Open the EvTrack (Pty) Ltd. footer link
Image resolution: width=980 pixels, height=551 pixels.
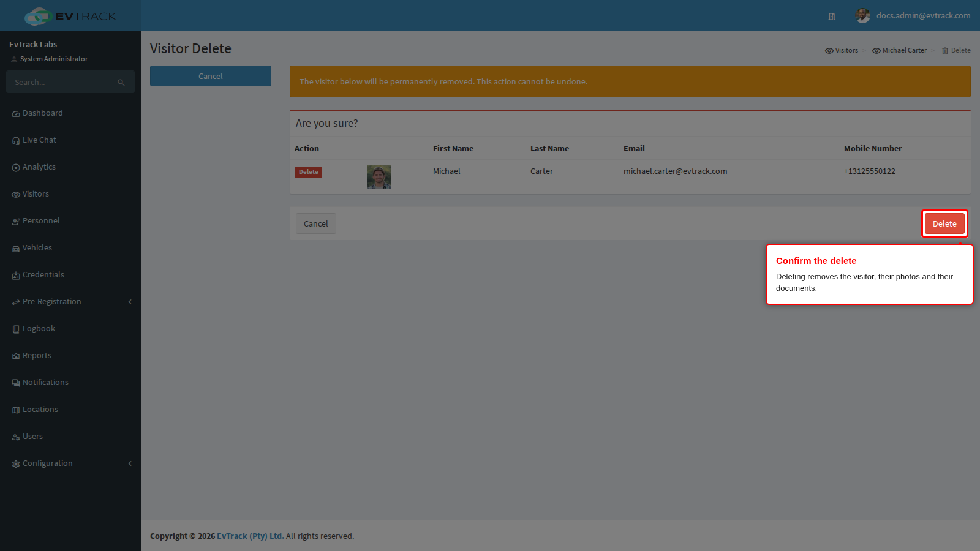click(251, 536)
